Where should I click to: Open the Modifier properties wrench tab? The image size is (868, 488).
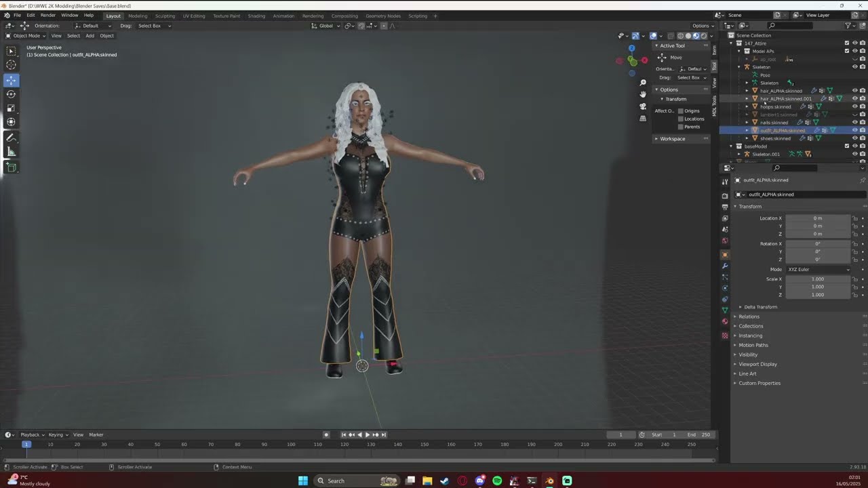725,266
